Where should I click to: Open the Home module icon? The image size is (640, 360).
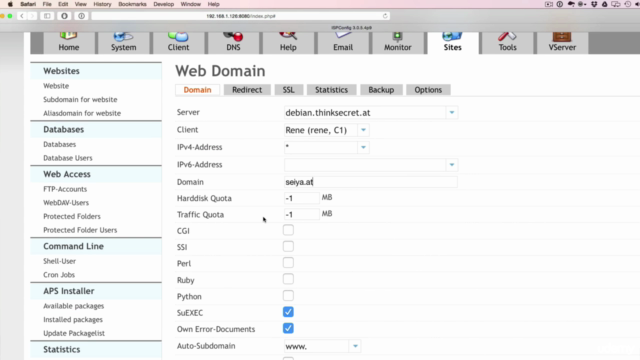tap(69, 42)
